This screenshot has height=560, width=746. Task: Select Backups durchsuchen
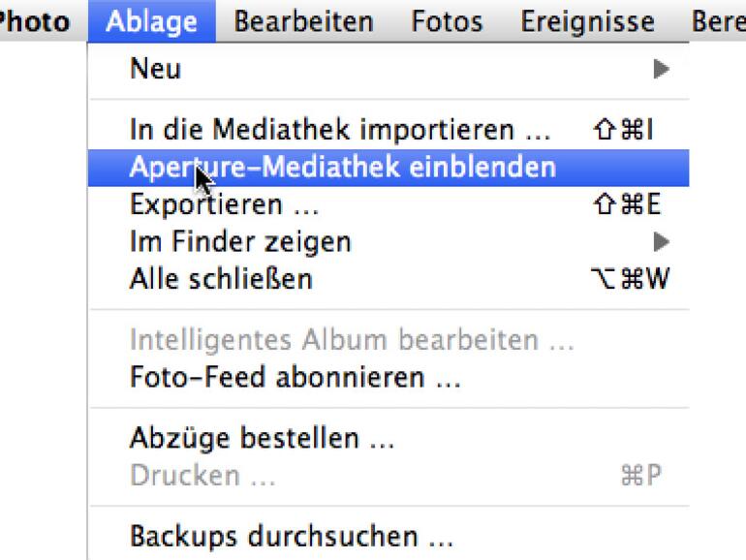[291, 536]
